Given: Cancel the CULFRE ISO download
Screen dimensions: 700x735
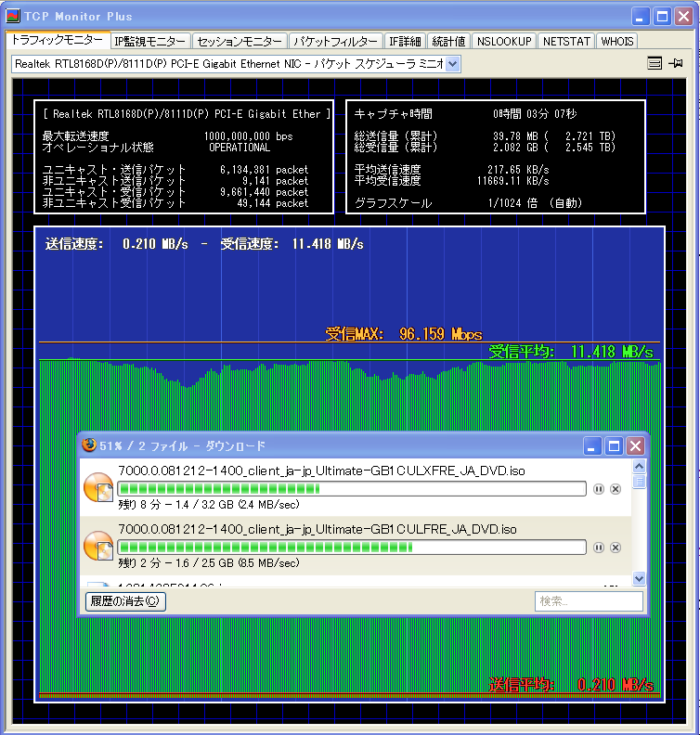Looking at the screenshot, I should point(615,548).
